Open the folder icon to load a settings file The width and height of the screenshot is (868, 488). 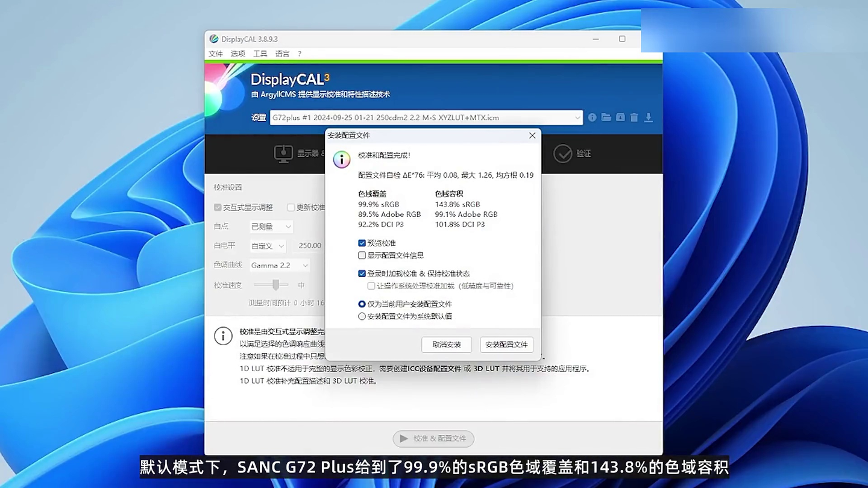606,117
